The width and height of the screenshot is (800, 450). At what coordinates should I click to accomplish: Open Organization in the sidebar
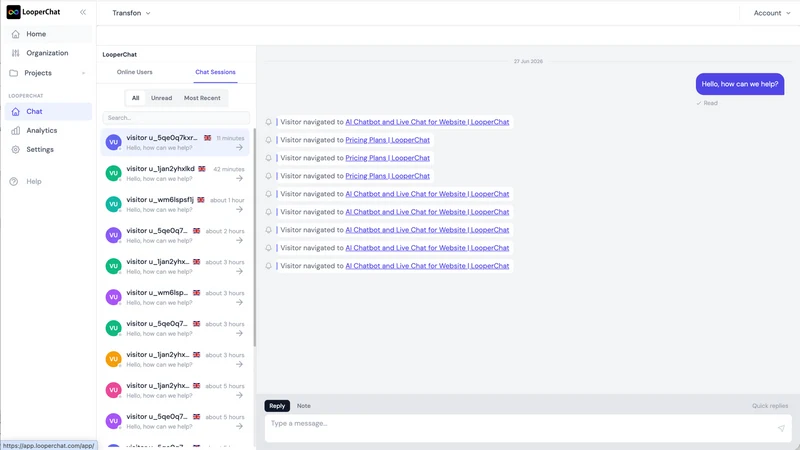point(48,53)
